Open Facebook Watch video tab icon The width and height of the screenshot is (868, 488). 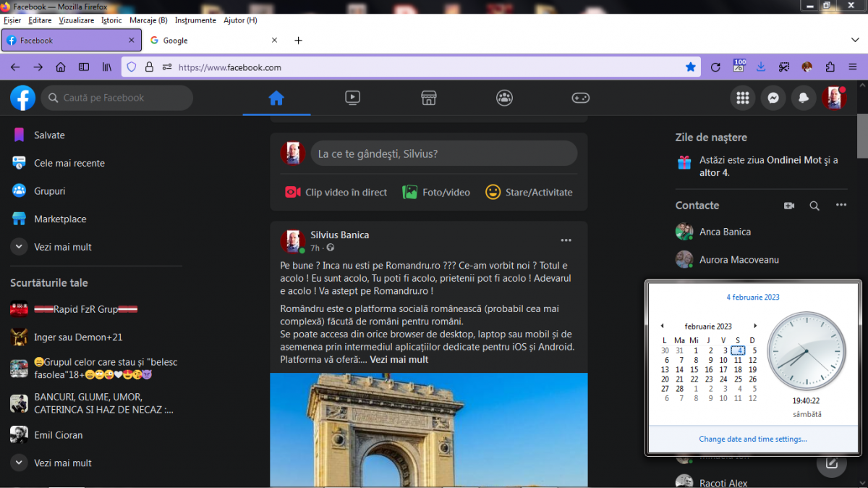[x=352, y=98]
